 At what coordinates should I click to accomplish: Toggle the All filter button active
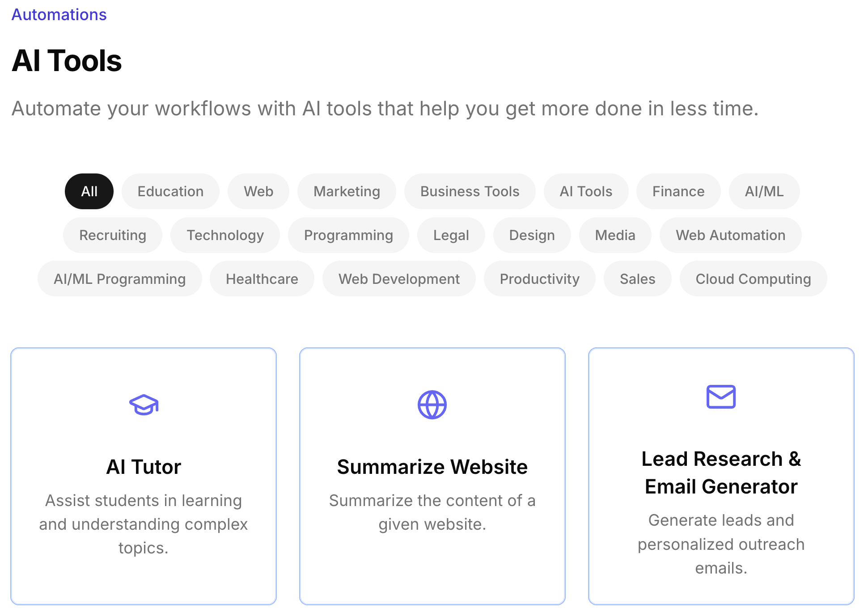point(89,191)
